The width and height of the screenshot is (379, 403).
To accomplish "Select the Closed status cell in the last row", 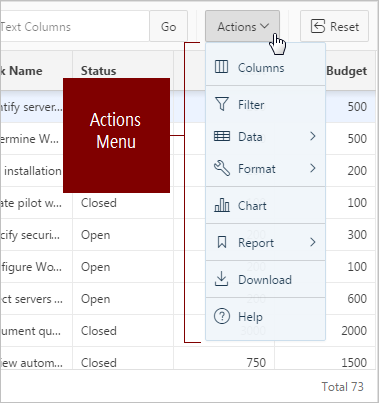I will [99, 363].
